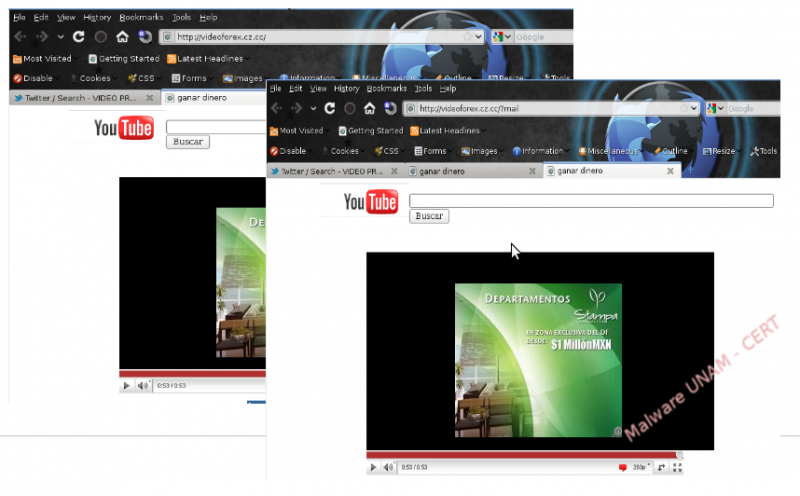This screenshot has width=800, height=496.
Task: Close the active ganar dinero tab front window
Action: coord(670,171)
